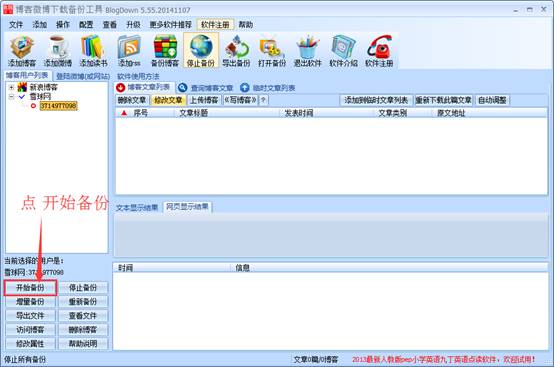Screen dimensions: 554x367
Task: Select user 3714977098 in the tree
Action: click(x=58, y=106)
